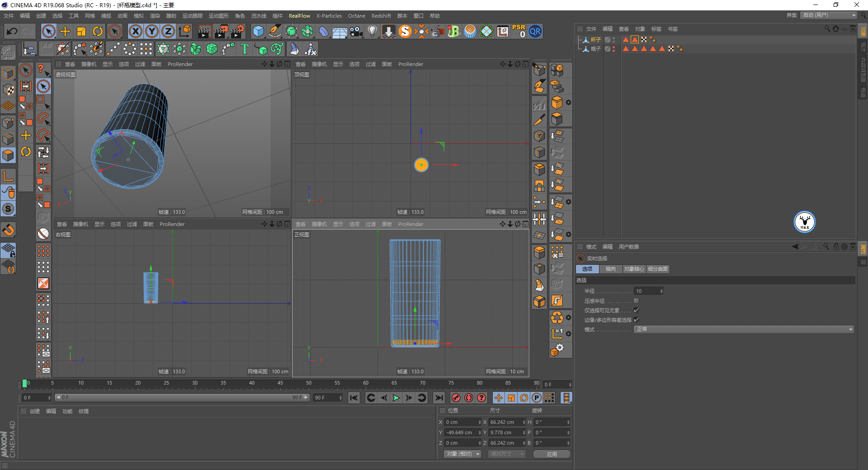Switch to the 轴向 tab
868x470 pixels.
click(610, 269)
